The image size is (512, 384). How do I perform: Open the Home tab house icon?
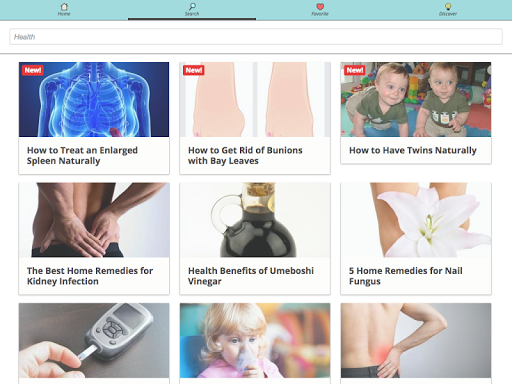(x=64, y=7)
